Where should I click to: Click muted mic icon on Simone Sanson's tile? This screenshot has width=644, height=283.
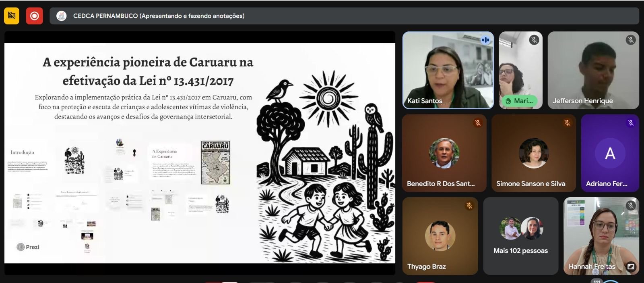[x=567, y=123]
